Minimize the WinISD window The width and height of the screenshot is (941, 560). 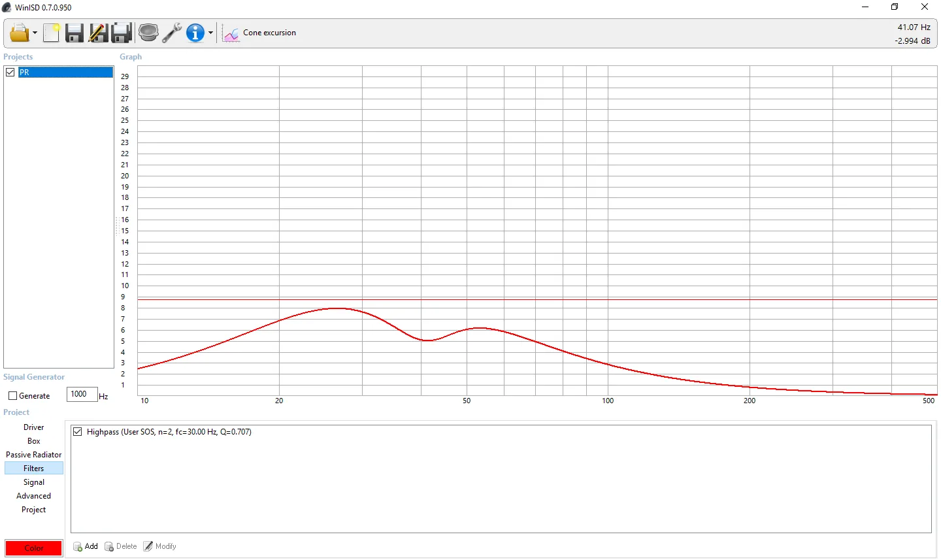(x=865, y=7)
